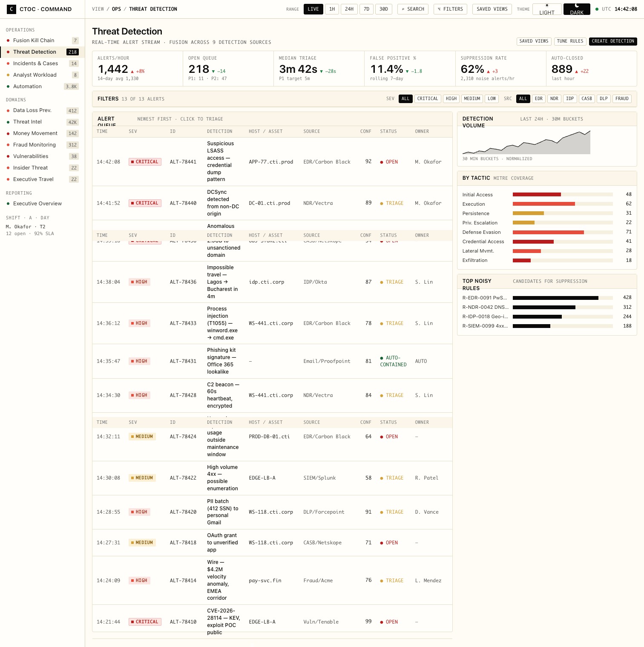Click the Open Queue stat card
This screenshot has width=644, height=647.
click(x=228, y=69)
